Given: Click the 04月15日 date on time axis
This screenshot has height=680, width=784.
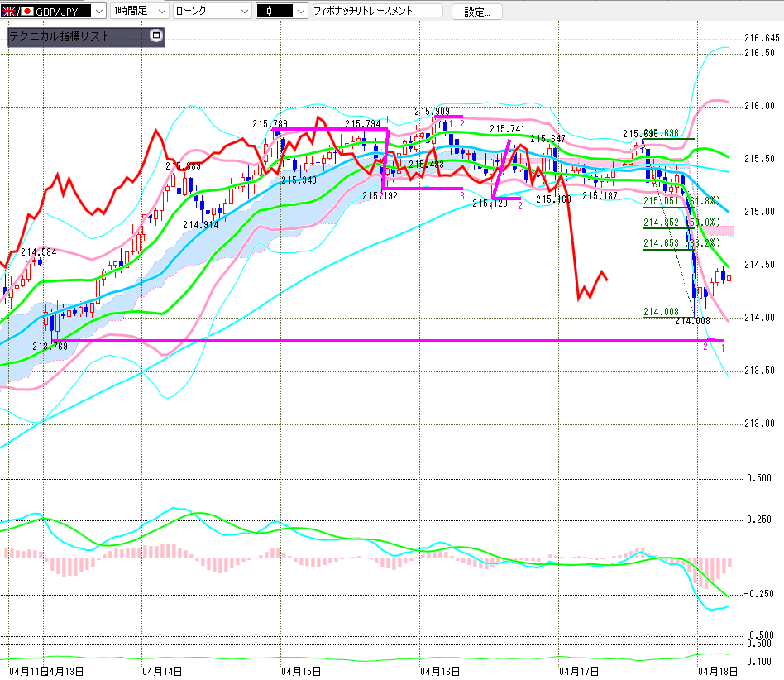Looking at the screenshot, I should click(301, 671).
